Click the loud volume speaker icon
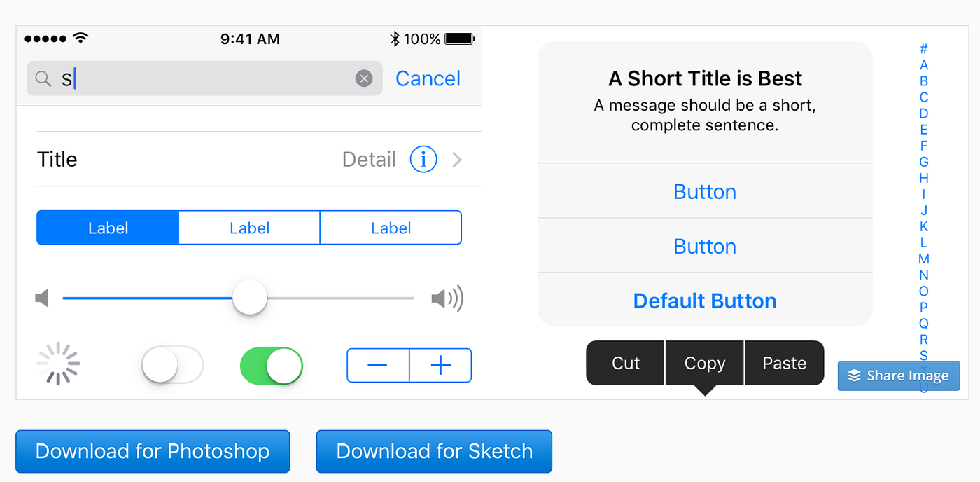The height and width of the screenshot is (482, 980). point(447,299)
